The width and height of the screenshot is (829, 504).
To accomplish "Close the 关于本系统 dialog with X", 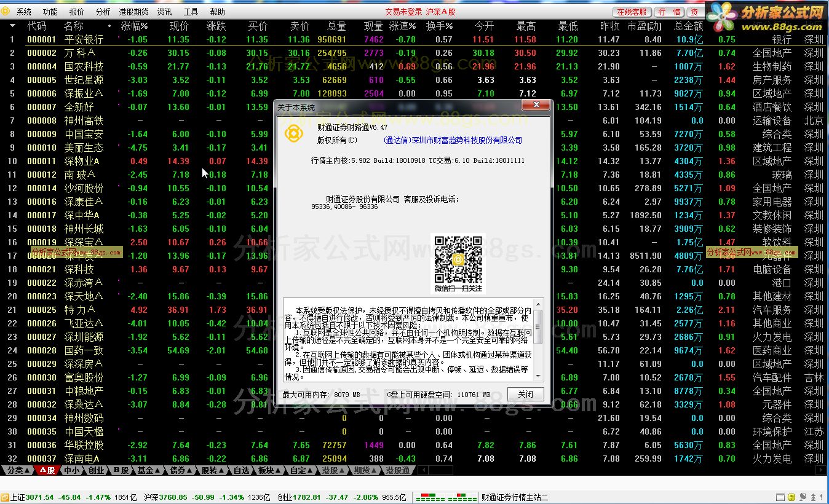I will pos(537,106).
